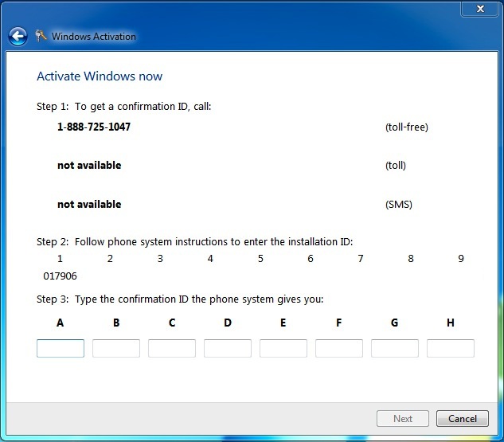Focus confirmation ID field B
Image resolution: width=504 pixels, height=442 pixels.
(116, 348)
